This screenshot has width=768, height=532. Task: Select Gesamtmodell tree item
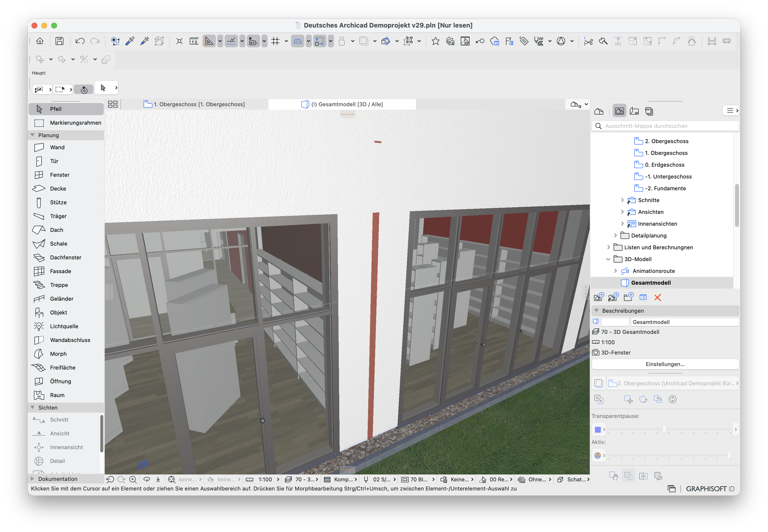[x=662, y=283]
